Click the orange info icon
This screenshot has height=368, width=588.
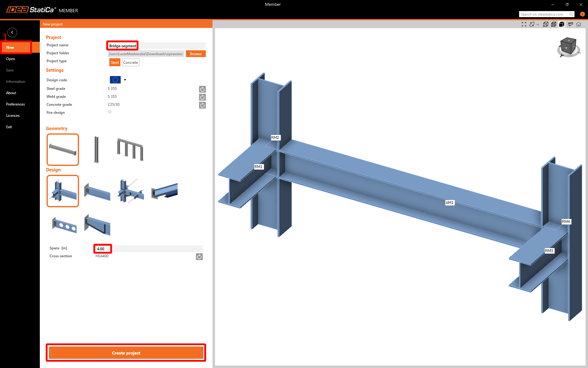pyautogui.click(x=582, y=14)
